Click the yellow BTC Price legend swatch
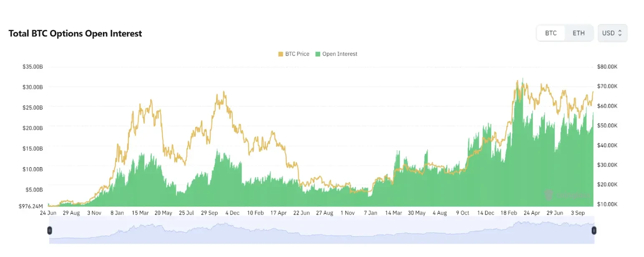This screenshot has height=257, width=644. point(281,54)
